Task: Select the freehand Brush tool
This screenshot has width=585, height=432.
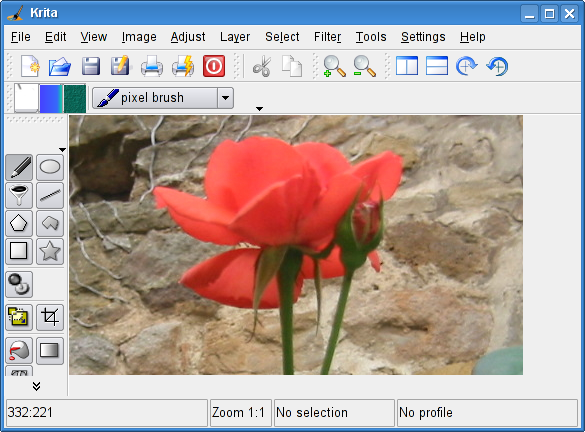Action: [19, 168]
